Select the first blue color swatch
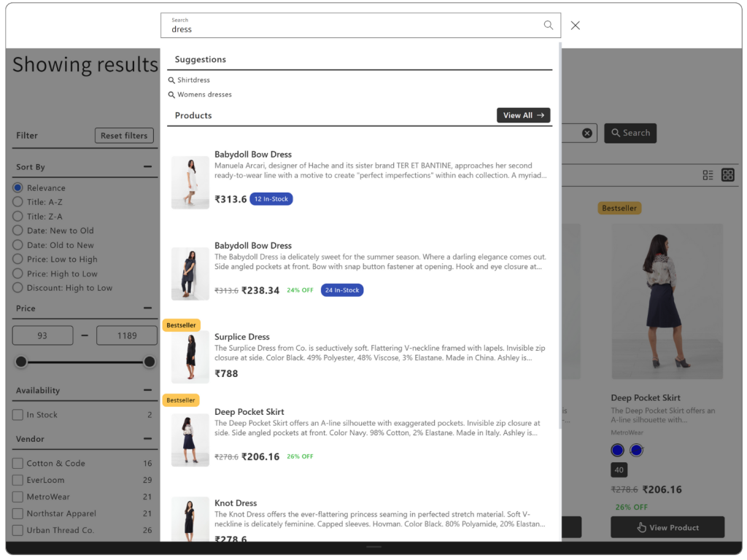The width and height of the screenshot is (747, 560). tap(617, 450)
